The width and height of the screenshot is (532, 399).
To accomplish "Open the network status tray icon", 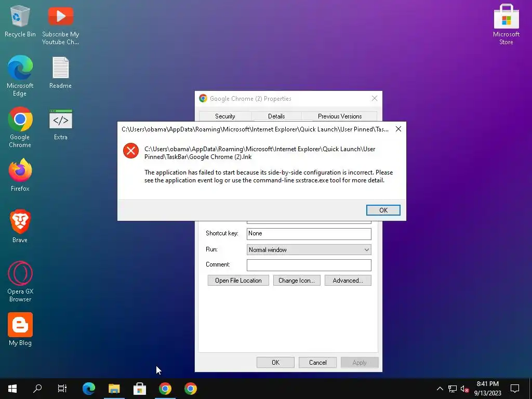I will (453, 389).
